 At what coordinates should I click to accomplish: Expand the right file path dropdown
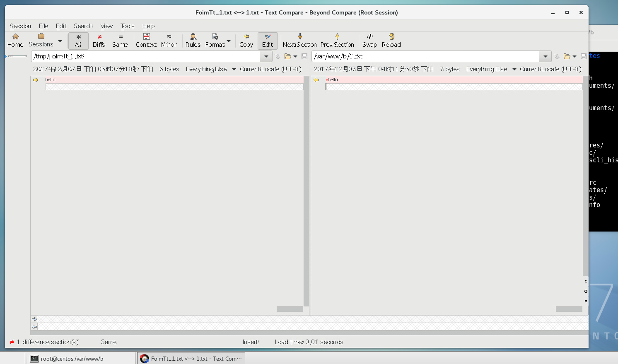(545, 56)
